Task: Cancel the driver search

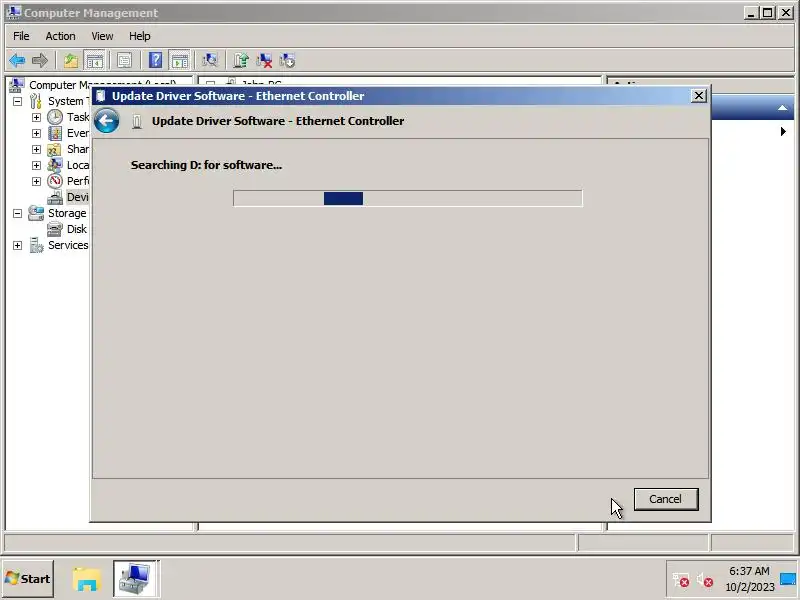Action: [666, 499]
